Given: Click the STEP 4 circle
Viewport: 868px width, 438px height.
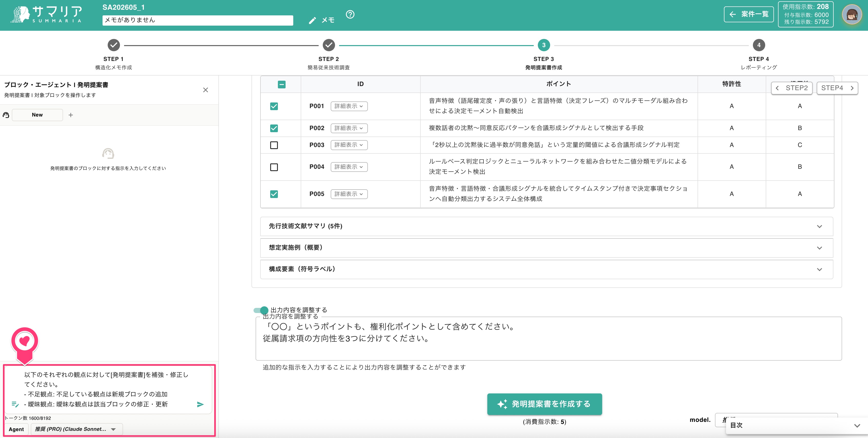Looking at the screenshot, I should (759, 45).
